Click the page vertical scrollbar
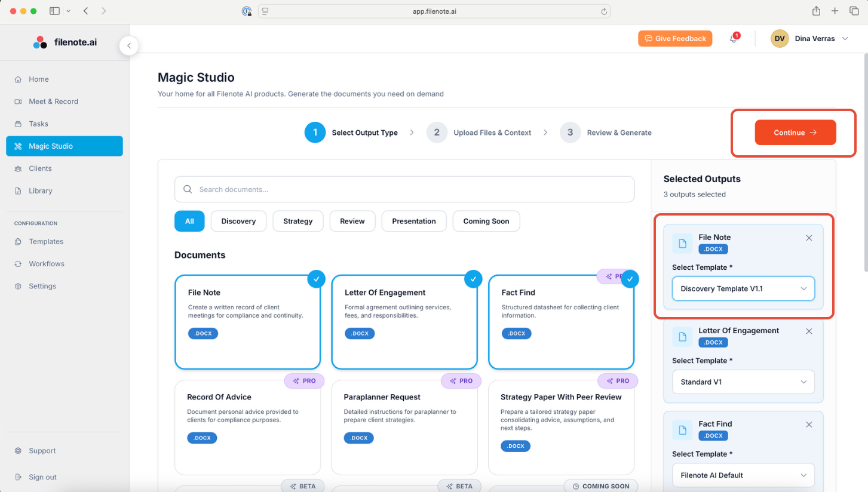868x492 pixels. point(865,161)
